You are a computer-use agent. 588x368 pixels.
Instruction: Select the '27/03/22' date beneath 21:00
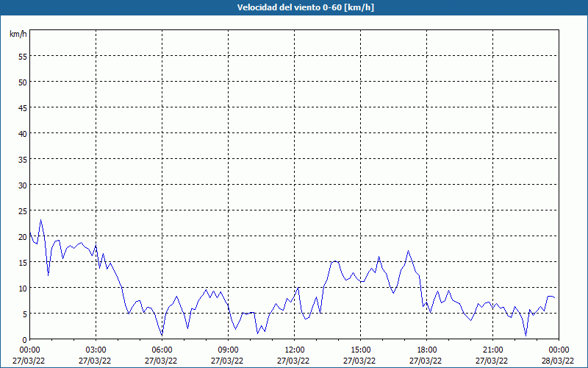[492, 361]
